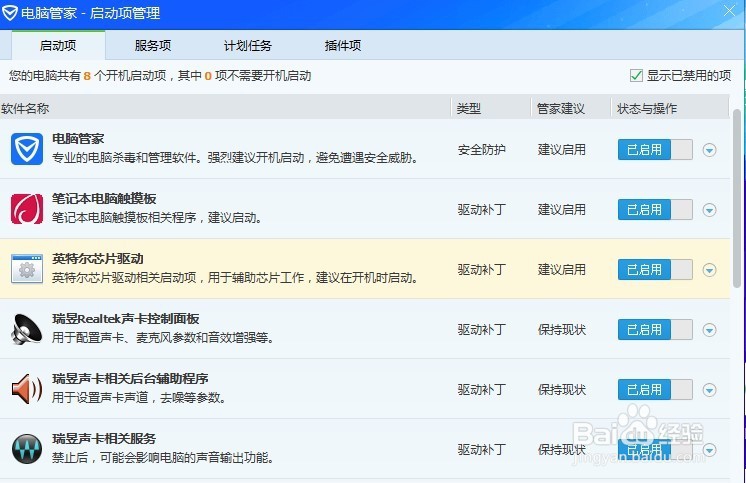Click the 瑞昱声卡相关后台辅助程序 orange speaker icon

pyautogui.click(x=27, y=389)
